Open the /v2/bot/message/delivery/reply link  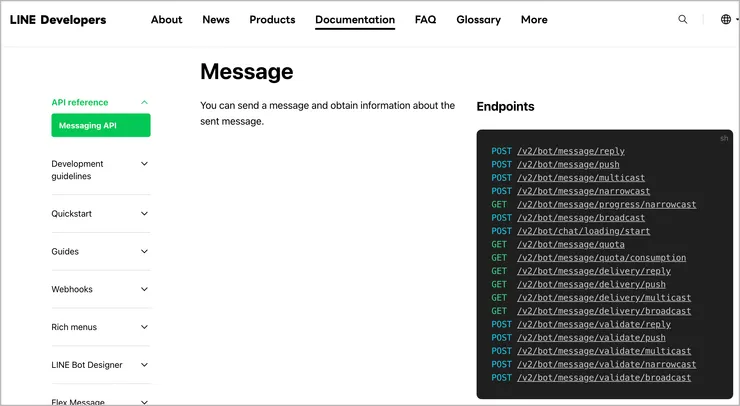[594, 271]
